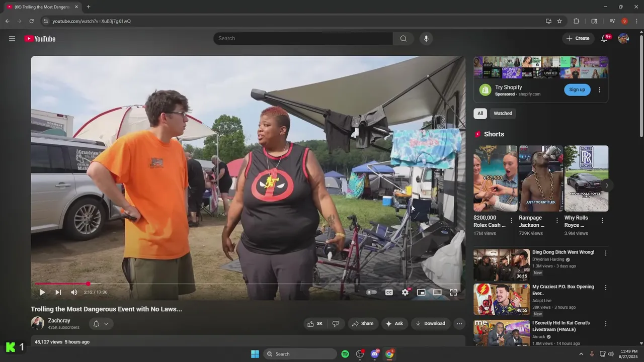The width and height of the screenshot is (644, 362).
Task: Open options for Why Rolls Royce short
Action: coord(602,220)
